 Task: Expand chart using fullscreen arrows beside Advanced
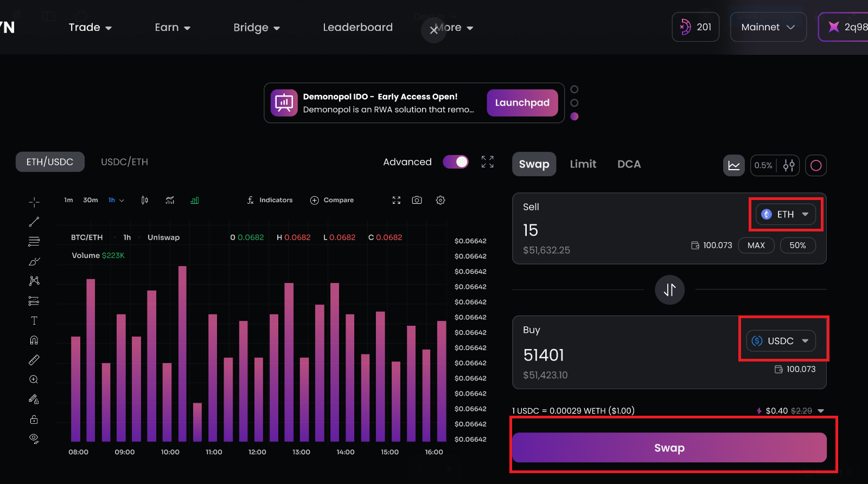click(487, 162)
